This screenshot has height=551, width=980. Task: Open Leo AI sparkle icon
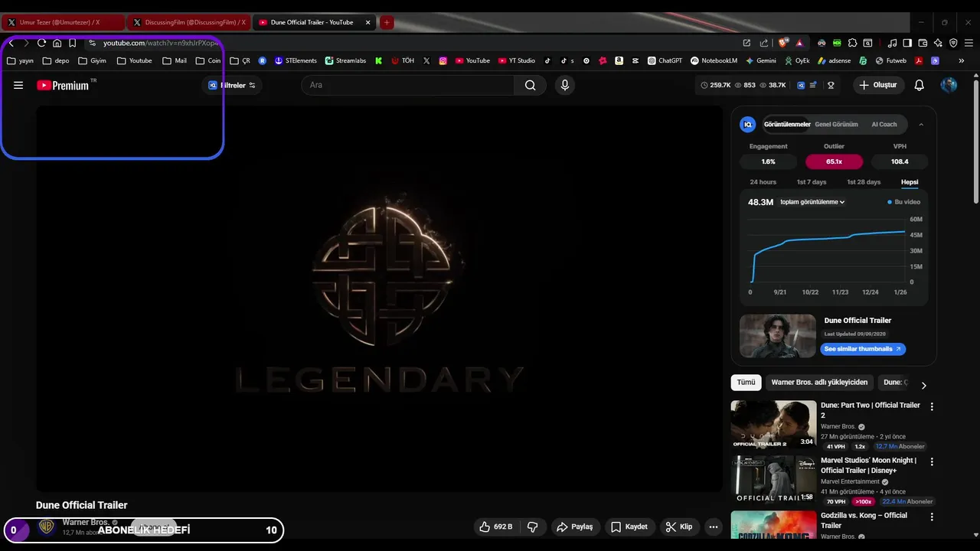tap(938, 43)
